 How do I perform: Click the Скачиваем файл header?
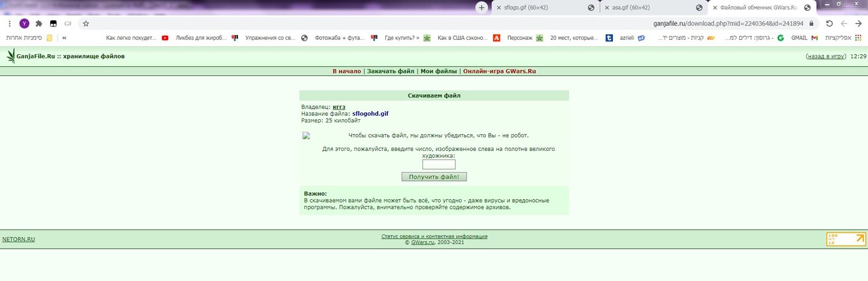tap(434, 95)
